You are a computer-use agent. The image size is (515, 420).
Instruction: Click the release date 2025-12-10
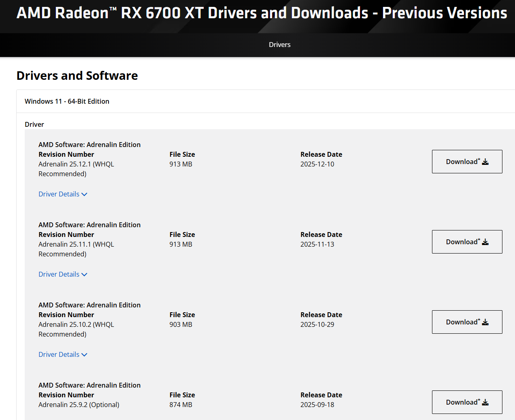coord(317,164)
